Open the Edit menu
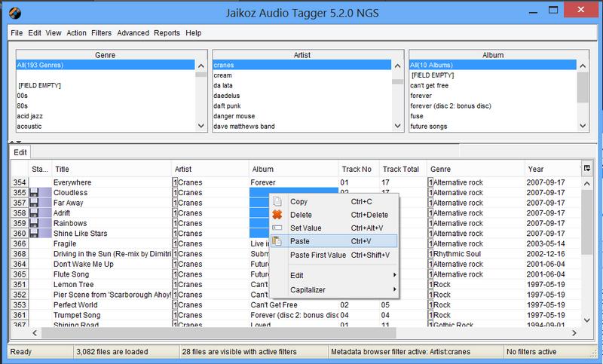603x364 pixels. (34, 33)
